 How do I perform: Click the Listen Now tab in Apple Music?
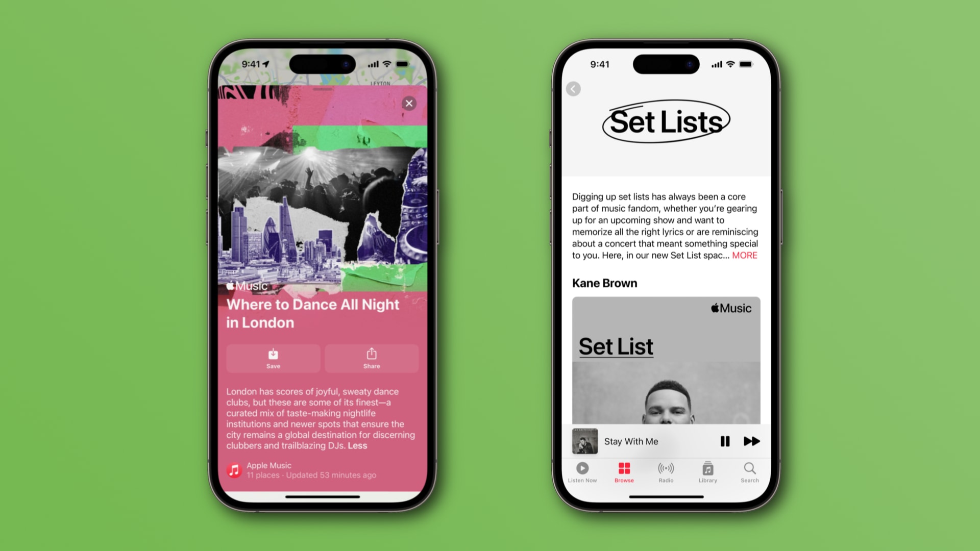[x=582, y=471]
